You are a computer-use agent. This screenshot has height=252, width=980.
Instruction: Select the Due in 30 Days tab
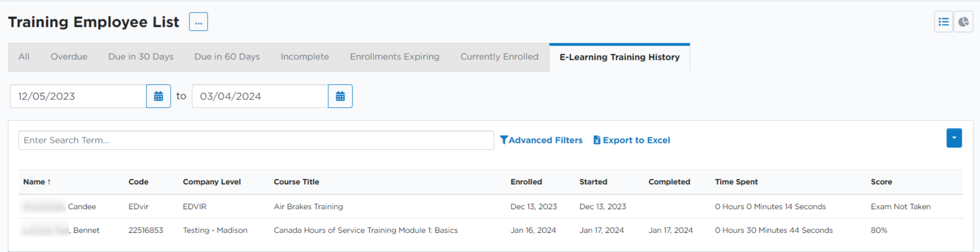(141, 57)
